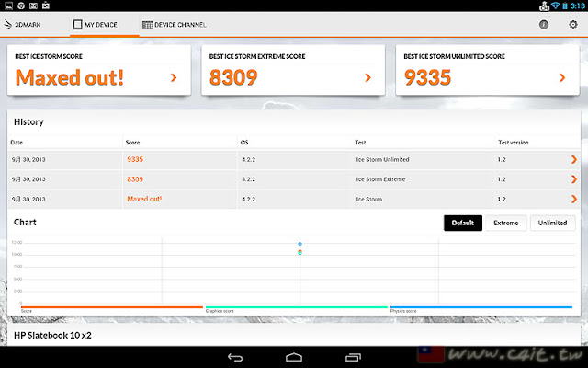Image resolution: width=588 pixels, height=368 pixels.
Task: Select Default chart toggle
Action: [x=463, y=223]
